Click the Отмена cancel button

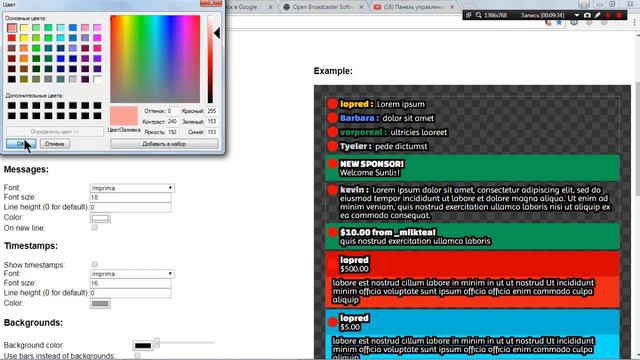pos(54,144)
